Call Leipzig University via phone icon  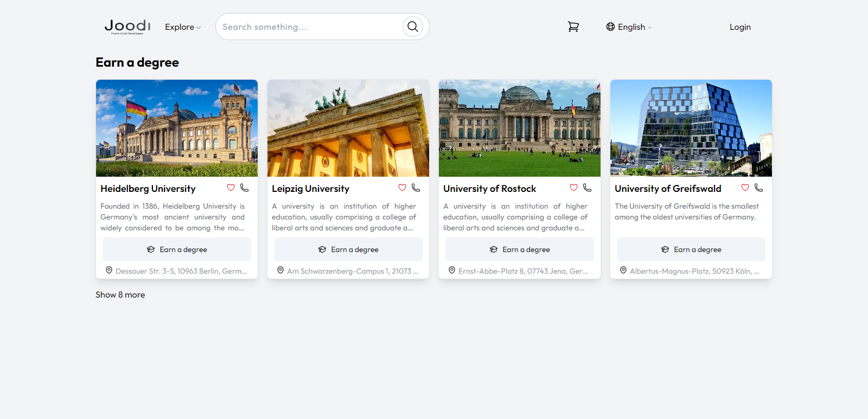[x=416, y=188]
